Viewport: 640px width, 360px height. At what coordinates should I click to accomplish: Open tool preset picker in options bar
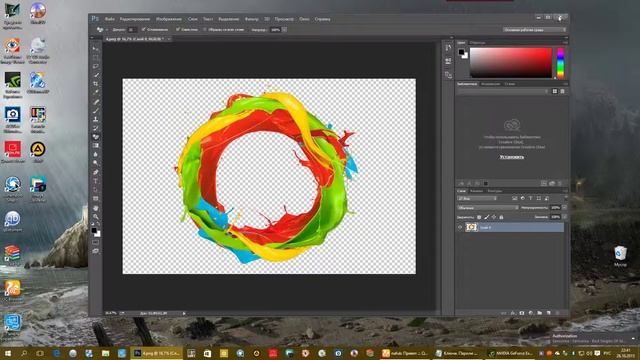[x=102, y=29]
